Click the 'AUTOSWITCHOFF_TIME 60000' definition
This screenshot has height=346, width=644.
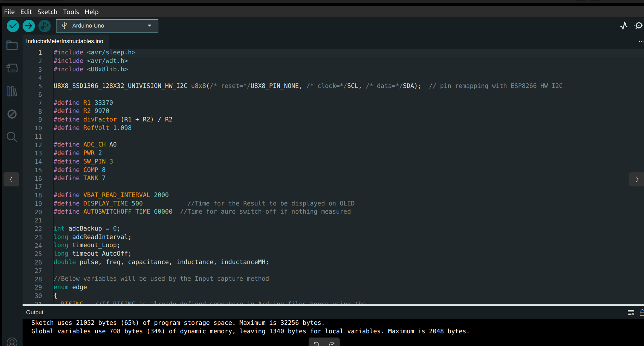point(128,211)
